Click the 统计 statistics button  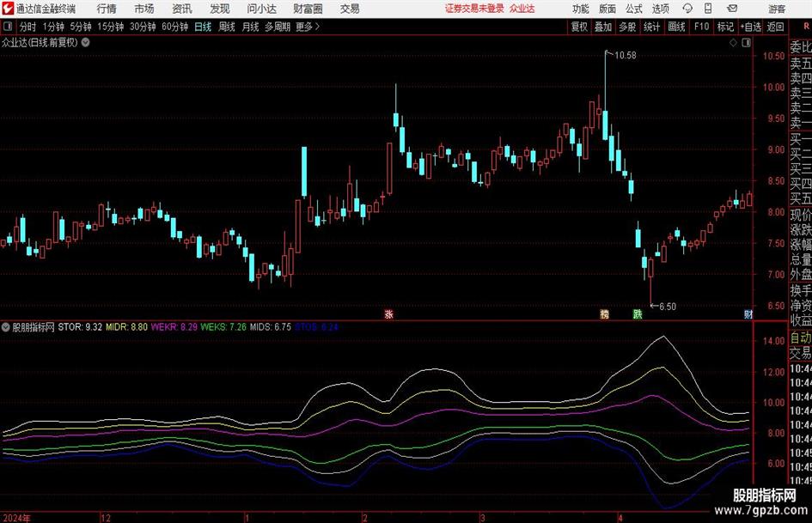tap(651, 27)
